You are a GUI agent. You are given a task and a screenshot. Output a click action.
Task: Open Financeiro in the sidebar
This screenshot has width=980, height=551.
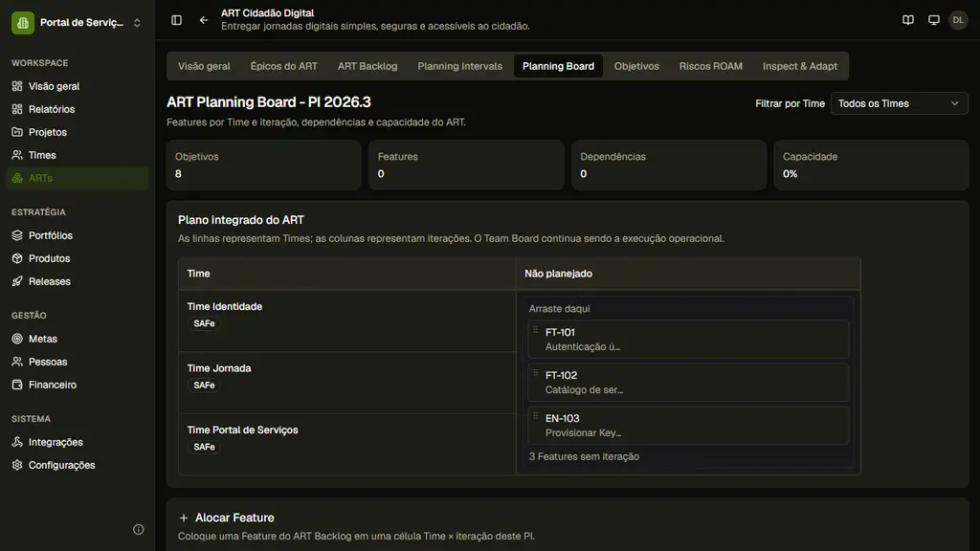(x=78, y=385)
